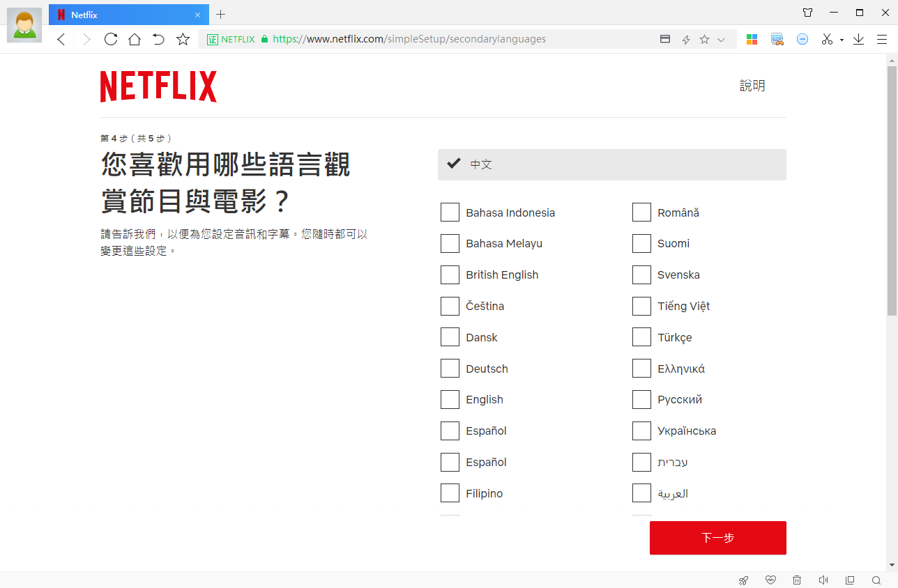This screenshot has height=588, width=898.
Task: Check the Tiếng Việt checkbox
Action: [641, 306]
